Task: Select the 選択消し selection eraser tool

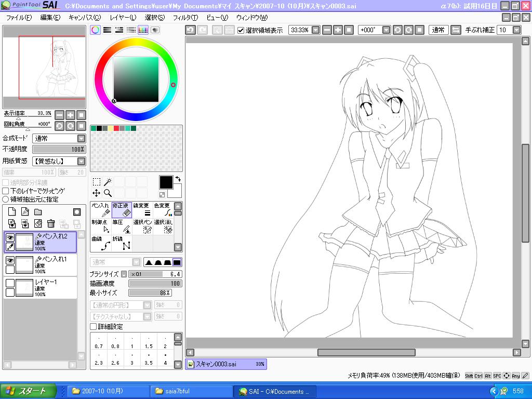Action: click(163, 227)
